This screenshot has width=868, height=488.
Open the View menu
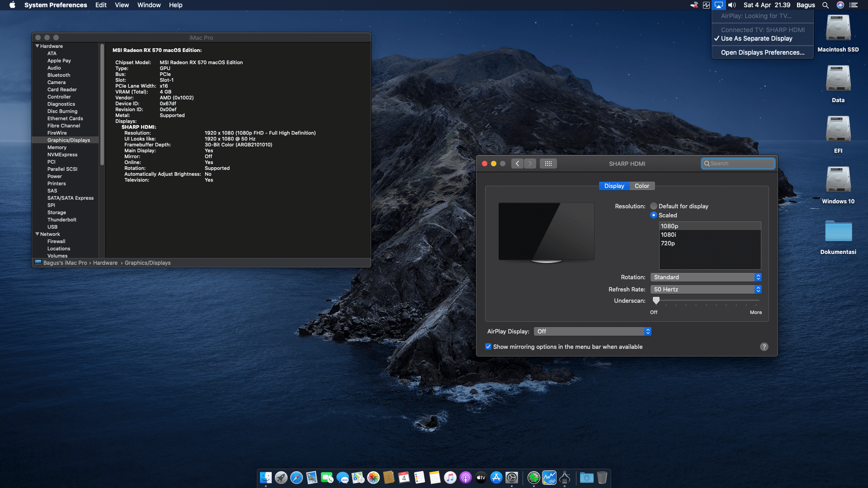[122, 5]
